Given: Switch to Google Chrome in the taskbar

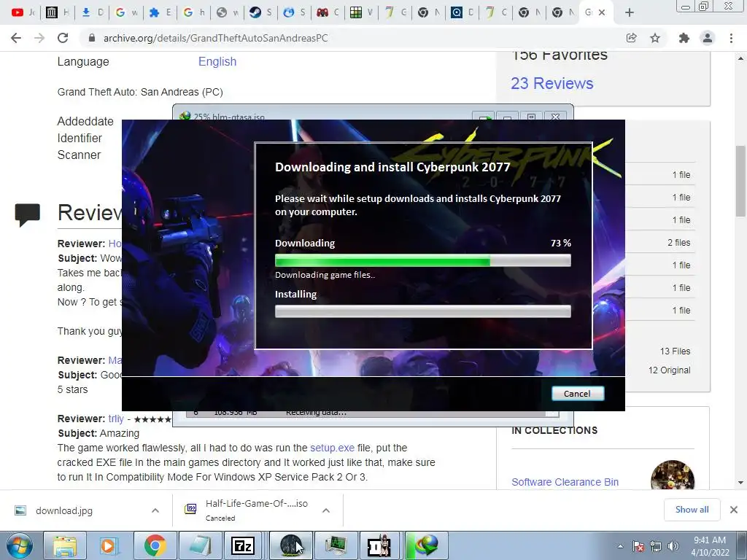Looking at the screenshot, I should tap(155, 545).
